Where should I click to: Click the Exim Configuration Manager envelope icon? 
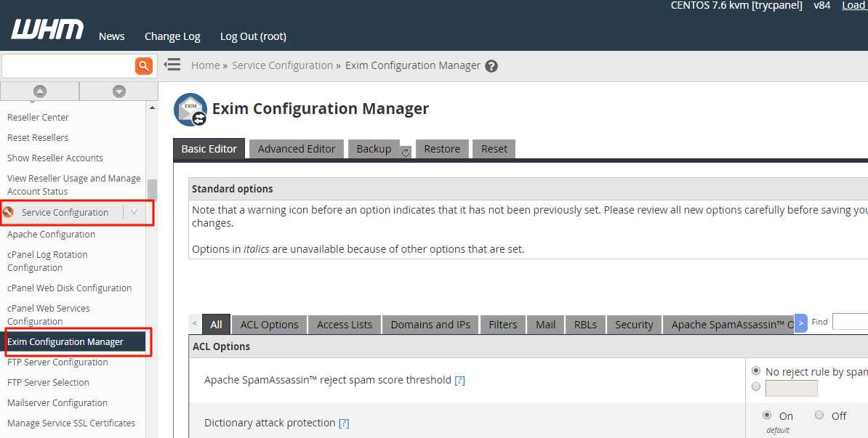(x=190, y=110)
